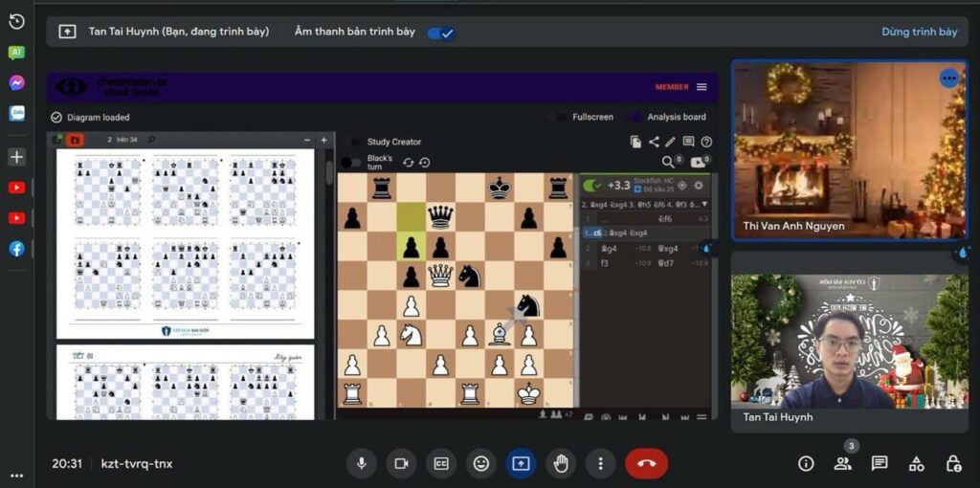
Task: Open the three-dot more options menu
Action: [x=600, y=464]
